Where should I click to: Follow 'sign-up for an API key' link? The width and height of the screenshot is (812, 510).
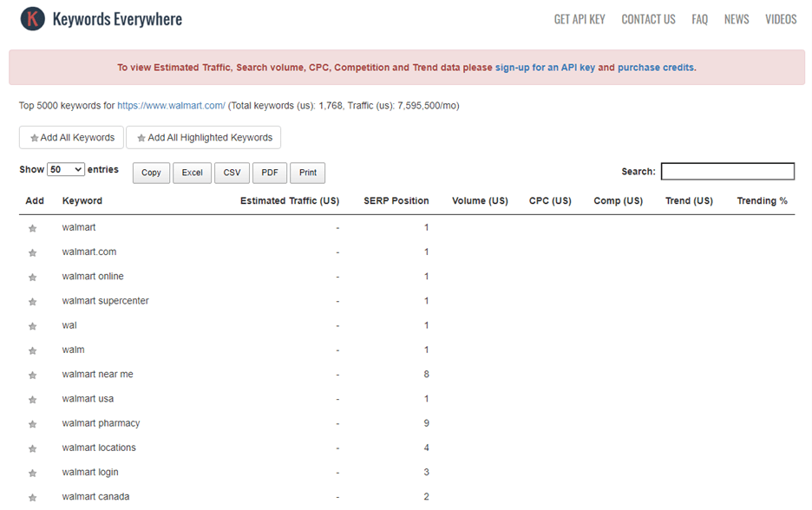tap(545, 68)
